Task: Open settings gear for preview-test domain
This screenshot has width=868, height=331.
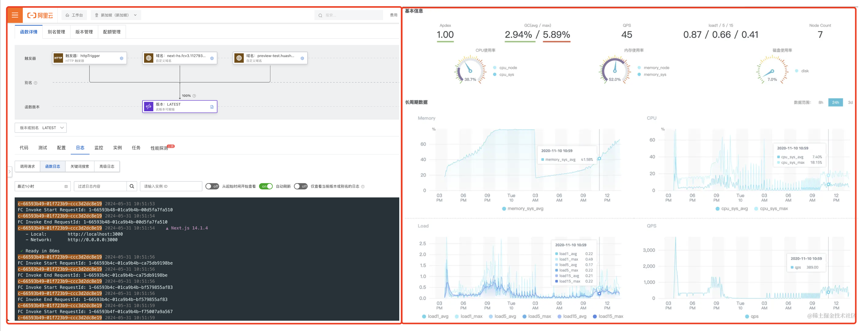Action: click(x=302, y=58)
